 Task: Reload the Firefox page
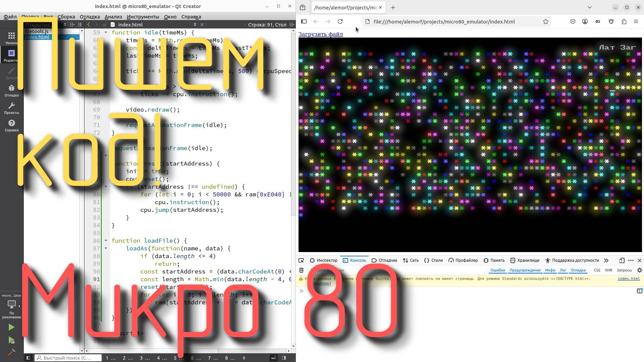click(x=340, y=21)
